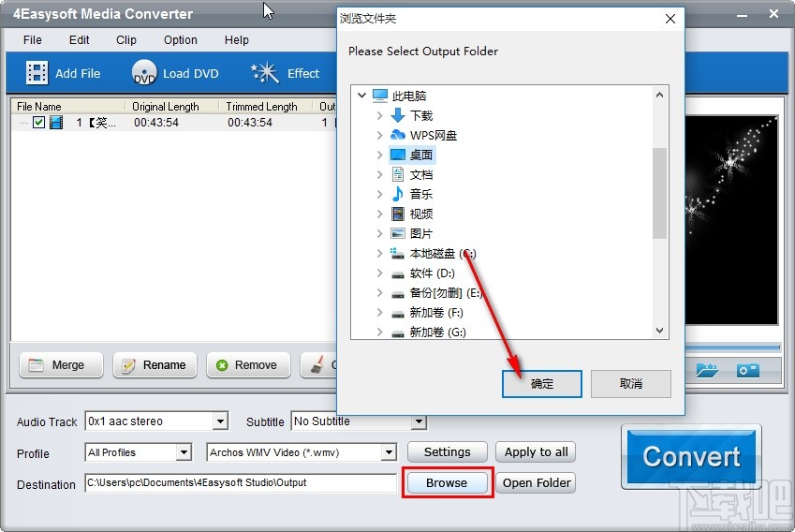Expand the WPS网盘 node
795x532 pixels.
pos(380,135)
